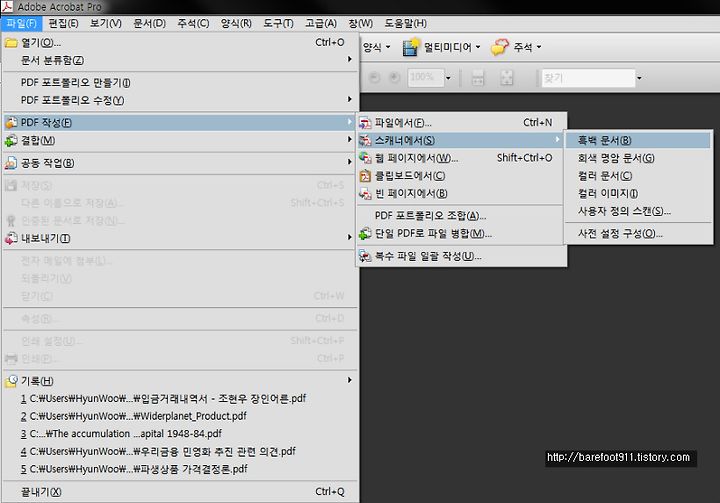Open the 고급(A) menu
Image resolution: width=720 pixels, height=503 pixels.
[321, 23]
